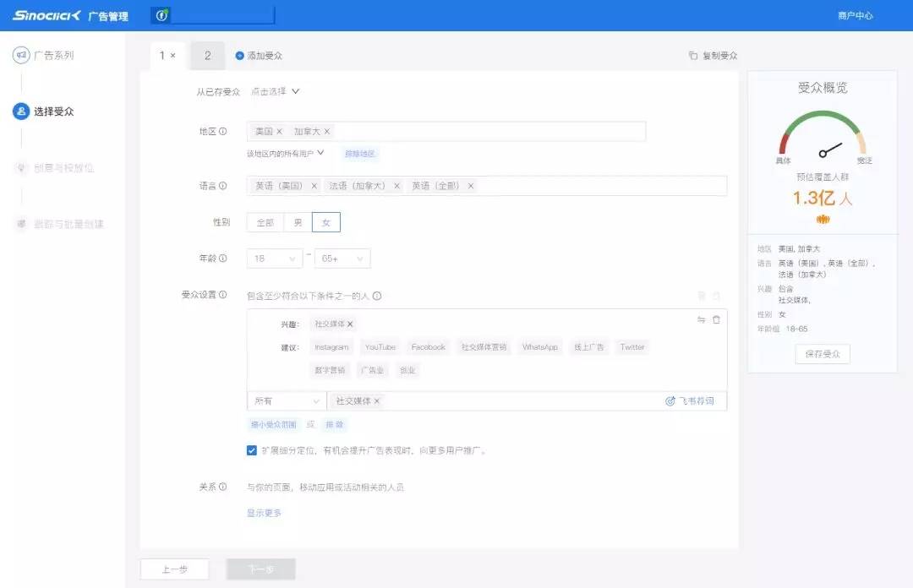Open 商户中心 in the top bar
Viewport: 913px width, 588px height.
[x=857, y=14]
